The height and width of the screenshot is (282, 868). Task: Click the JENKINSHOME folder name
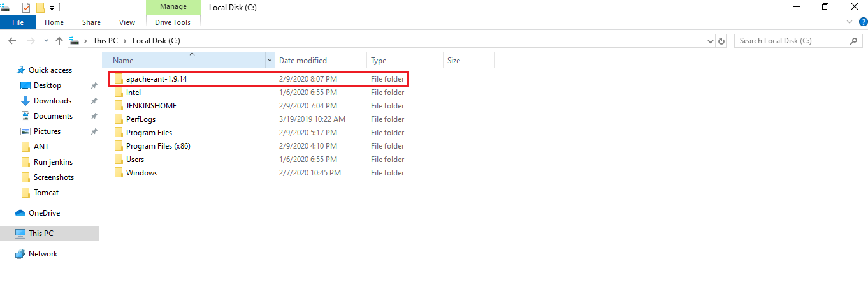click(151, 106)
